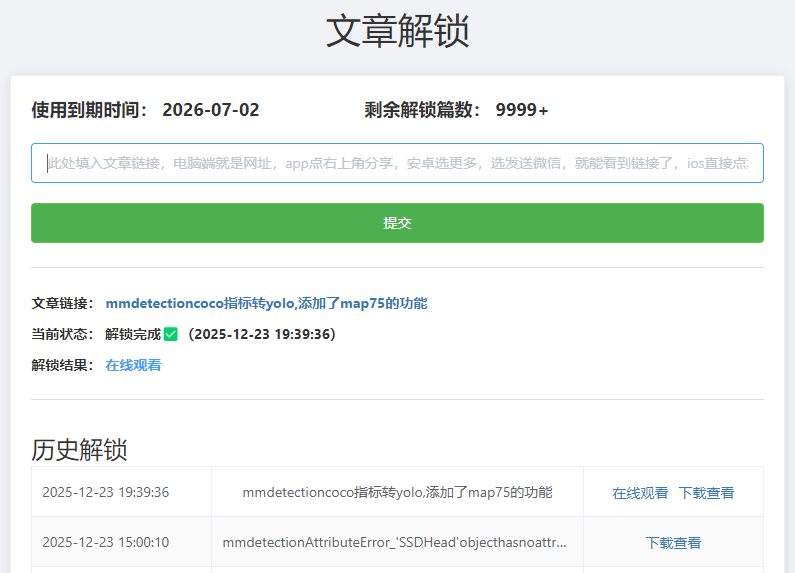Click the 使用到期时间 label
The height and width of the screenshot is (573, 795).
pos(90,110)
